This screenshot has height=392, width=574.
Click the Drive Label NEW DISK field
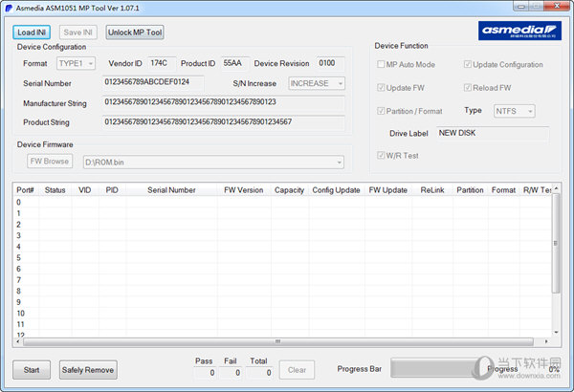point(493,133)
